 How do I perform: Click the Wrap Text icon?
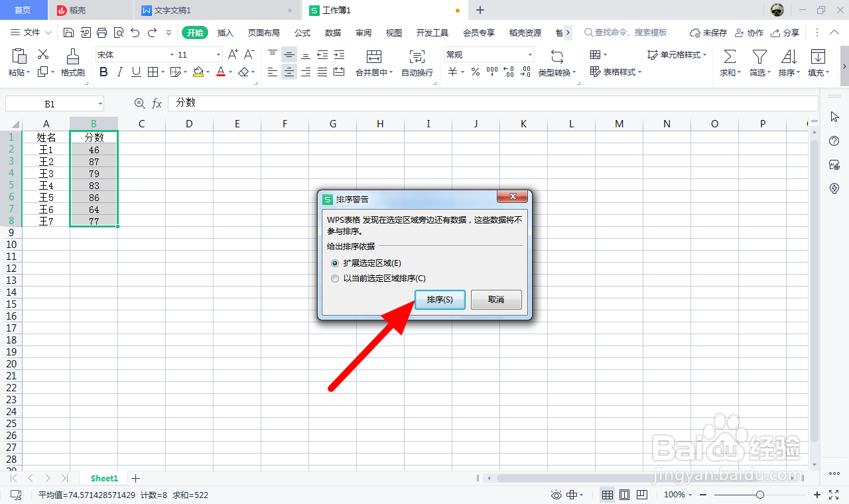click(x=417, y=56)
